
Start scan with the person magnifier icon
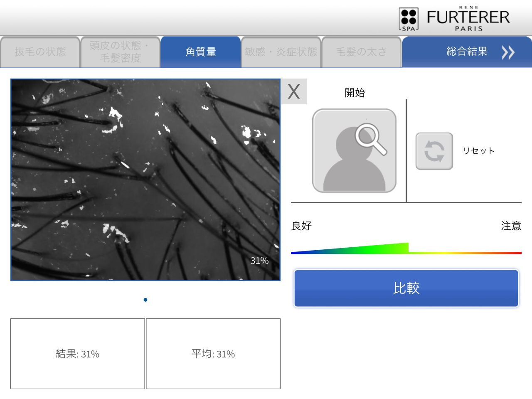coord(354,151)
